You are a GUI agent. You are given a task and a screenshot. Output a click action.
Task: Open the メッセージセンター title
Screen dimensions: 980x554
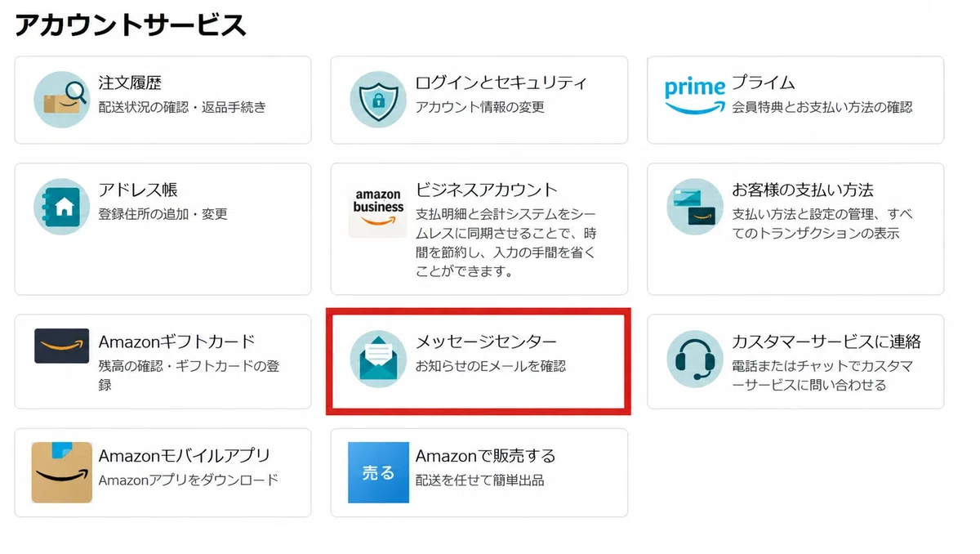click(x=487, y=342)
